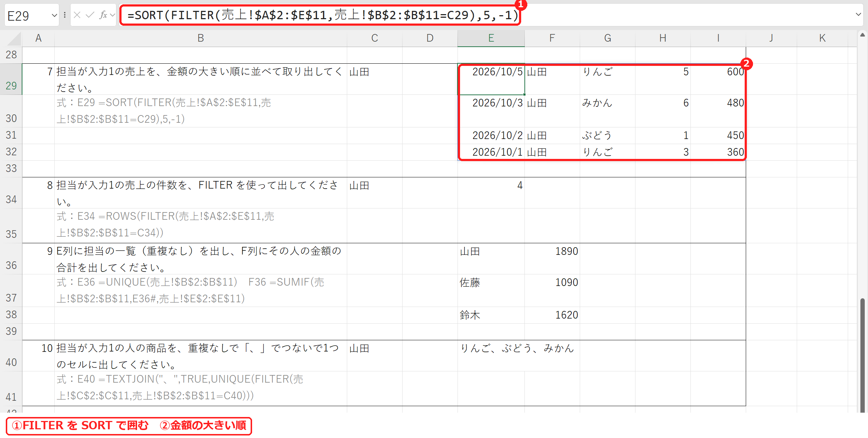This screenshot has height=438, width=868.
Task: Select column A header
Action: pos(38,38)
